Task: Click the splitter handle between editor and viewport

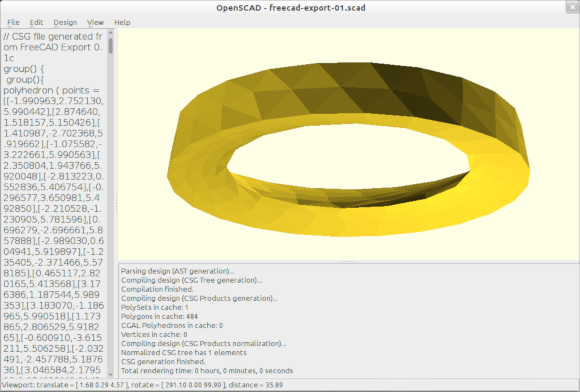Action: point(116,203)
